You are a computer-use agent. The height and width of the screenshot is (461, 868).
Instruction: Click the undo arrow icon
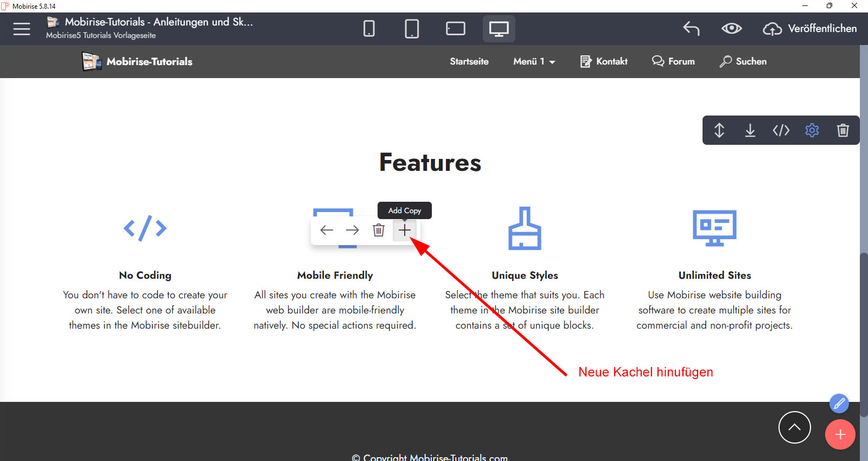coord(691,29)
